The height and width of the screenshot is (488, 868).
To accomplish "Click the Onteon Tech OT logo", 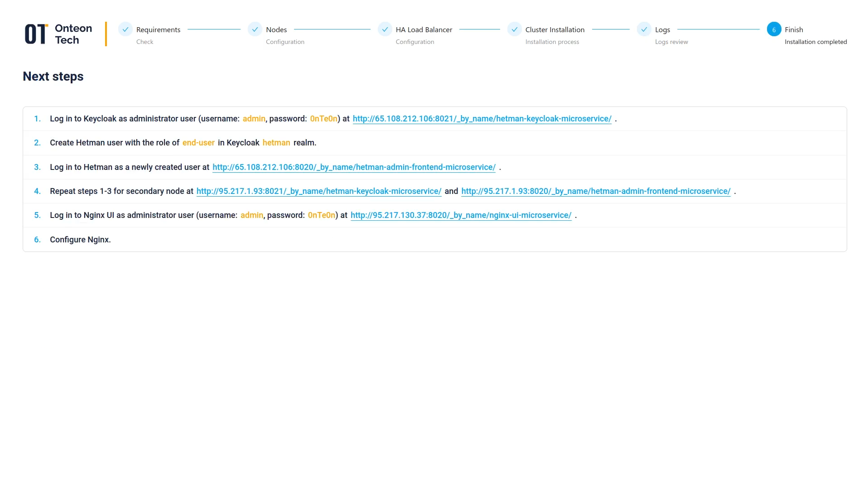I will (57, 34).
